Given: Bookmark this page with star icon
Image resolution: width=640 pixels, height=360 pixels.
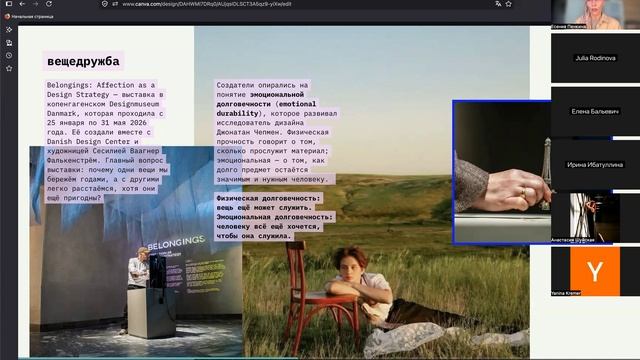Looking at the screenshot, I should (x=509, y=4).
